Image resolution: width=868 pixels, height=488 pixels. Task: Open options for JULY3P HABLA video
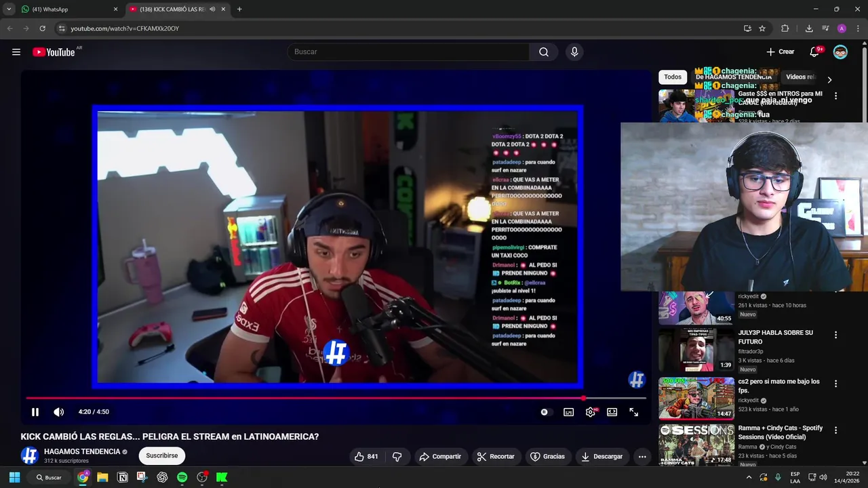pos(835,335)
